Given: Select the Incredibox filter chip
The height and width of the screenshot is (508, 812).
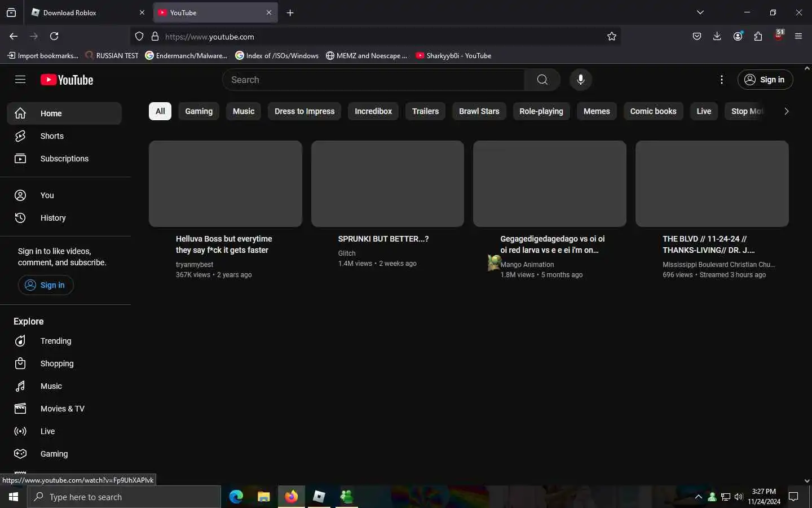Looking at the screenshot, I should pyautogui.click(x=373, y=111).
